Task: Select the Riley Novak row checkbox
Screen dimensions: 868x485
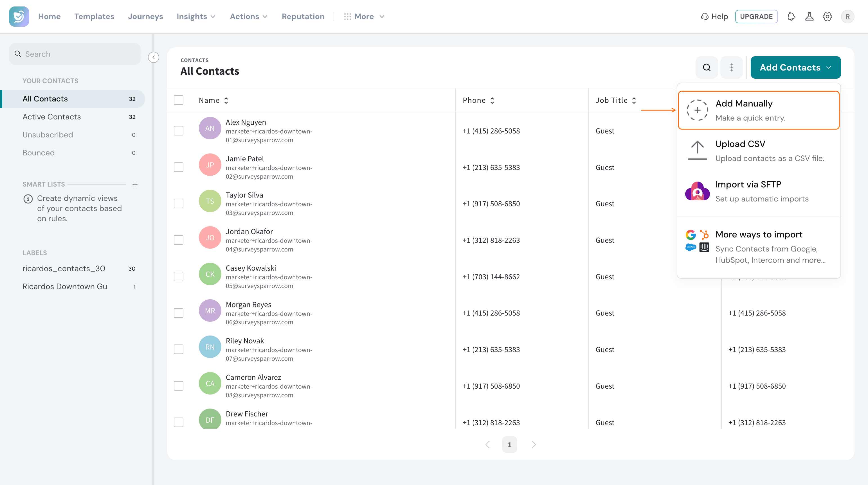Action: pos(179,349)
